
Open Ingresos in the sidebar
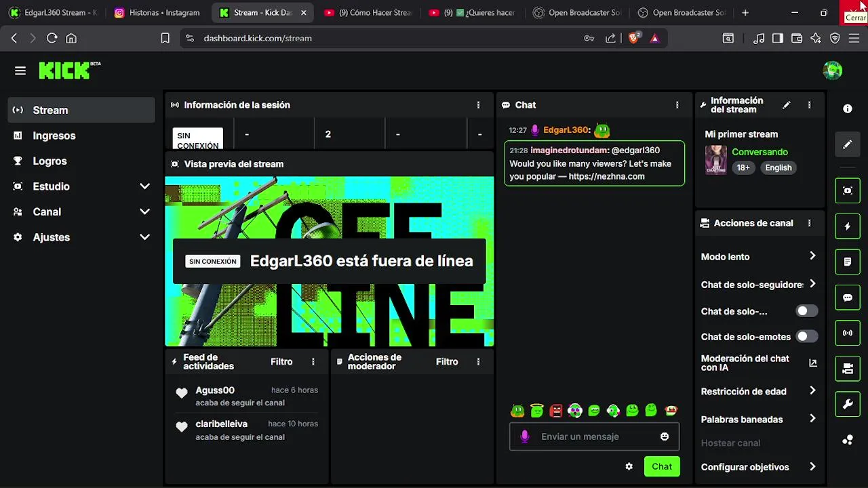[81, 136]
